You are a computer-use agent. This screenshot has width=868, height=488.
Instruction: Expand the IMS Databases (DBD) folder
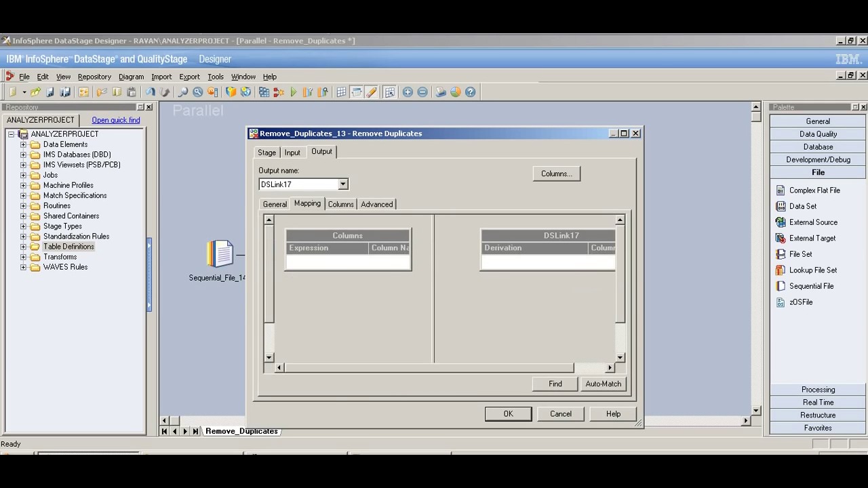point(23,155)
